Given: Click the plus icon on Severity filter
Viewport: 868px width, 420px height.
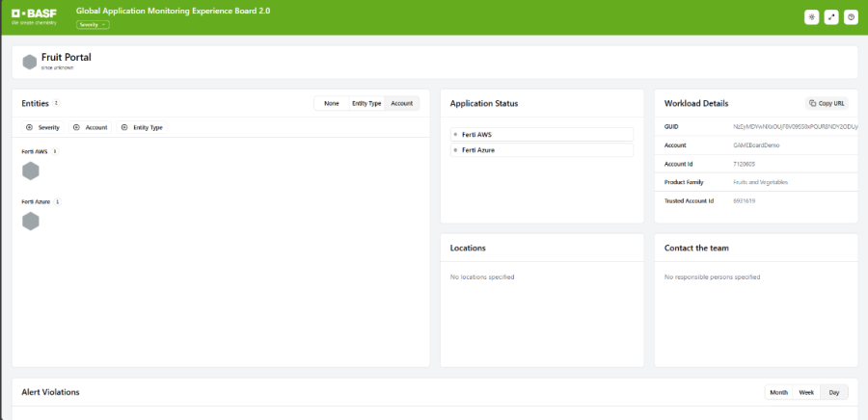Looking at the screenshot, I should click(x=30, y=128).
